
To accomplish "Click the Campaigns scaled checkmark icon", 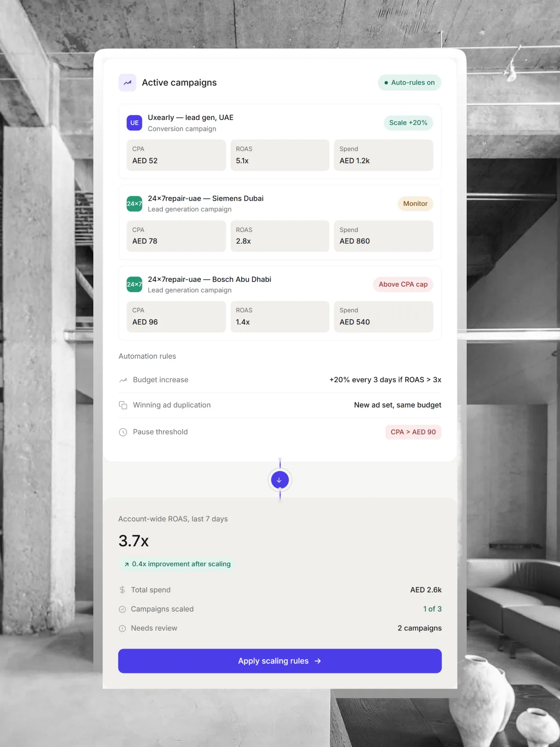I will tap(122, 609).
